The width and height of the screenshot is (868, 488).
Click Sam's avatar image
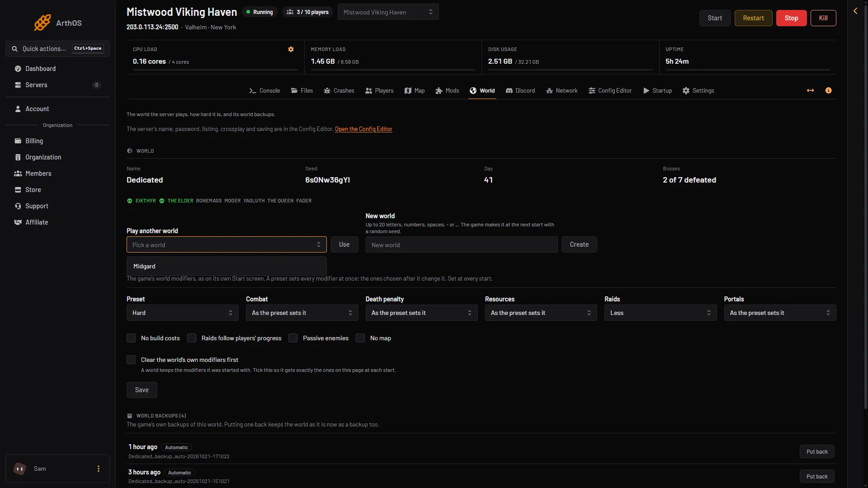point(20,469)
